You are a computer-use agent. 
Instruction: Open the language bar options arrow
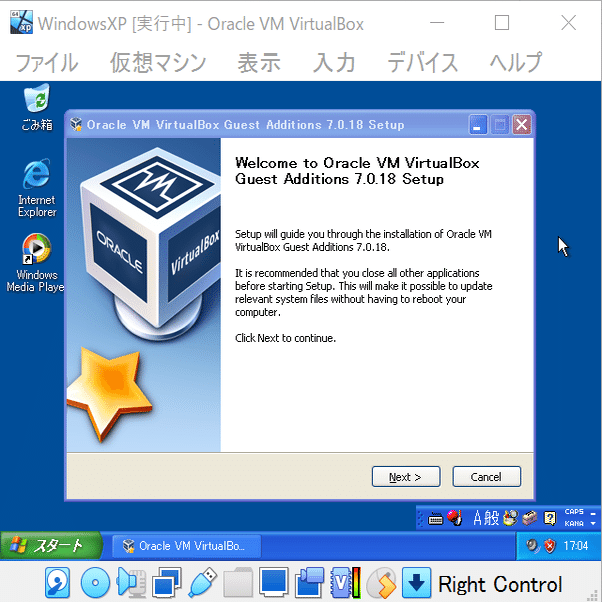(x=593, y=524)
